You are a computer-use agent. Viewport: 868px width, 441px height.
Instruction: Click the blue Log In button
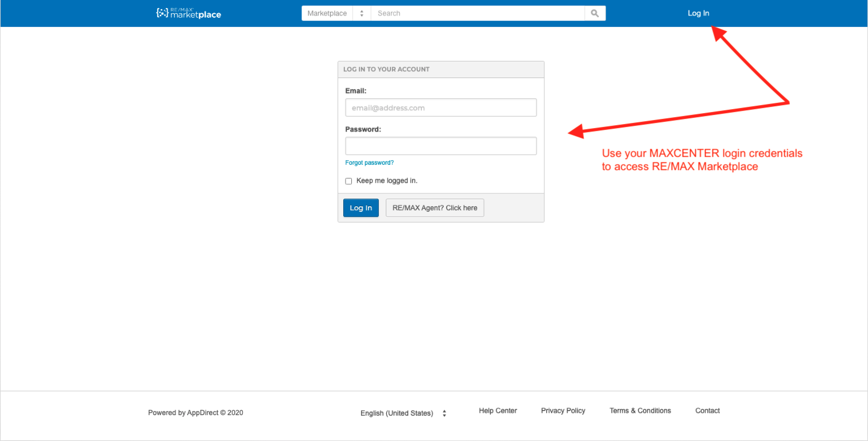click(x=361, y=208)
